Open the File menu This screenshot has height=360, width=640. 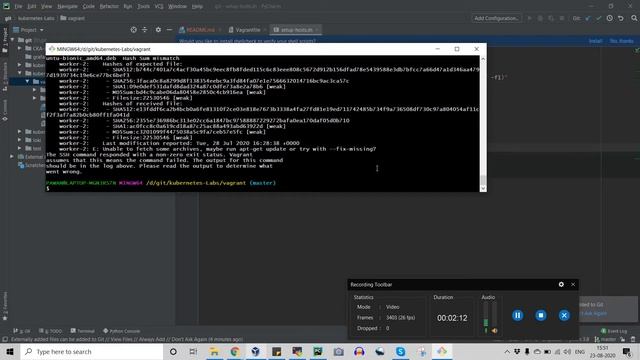pos(18,7)
